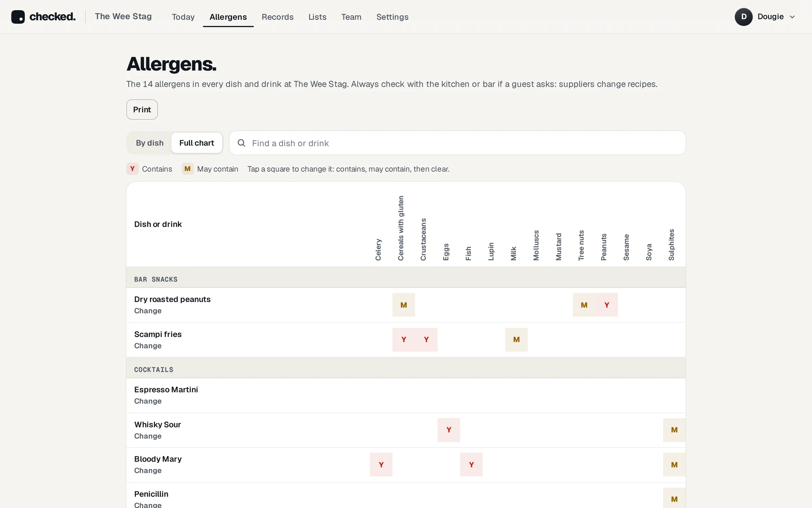Expand the Dougie account chevron

792,17
